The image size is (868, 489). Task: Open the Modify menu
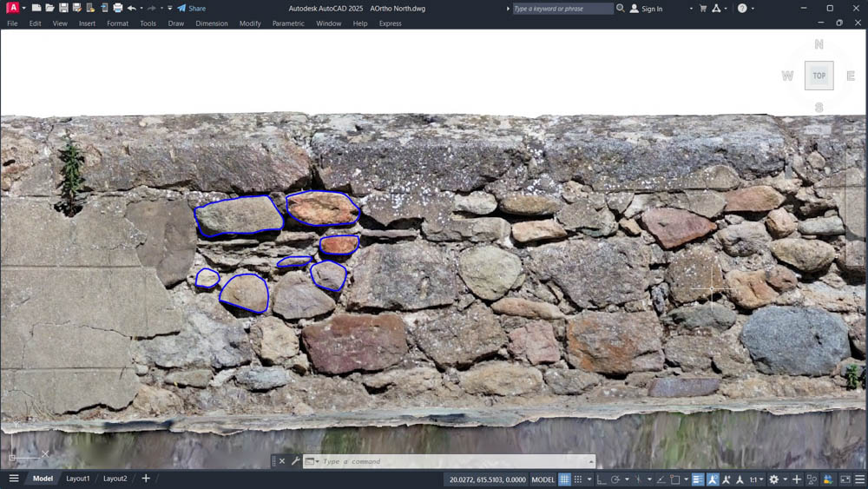click(x=250, y=23)
